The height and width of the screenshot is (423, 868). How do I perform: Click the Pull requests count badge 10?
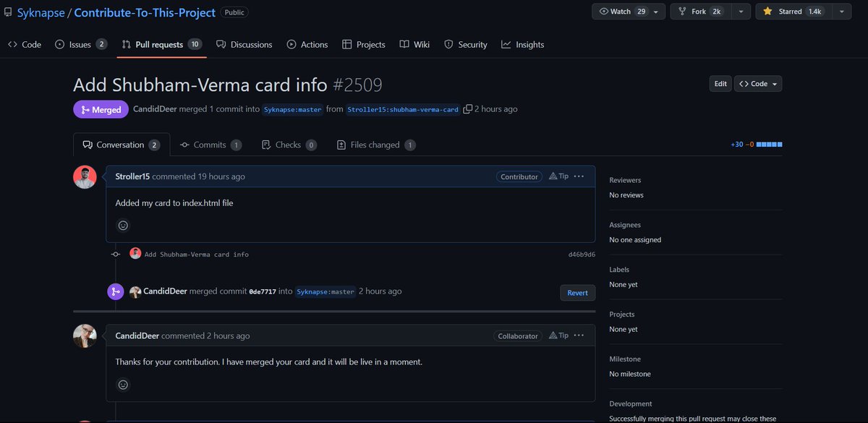(x=195, y=44)
